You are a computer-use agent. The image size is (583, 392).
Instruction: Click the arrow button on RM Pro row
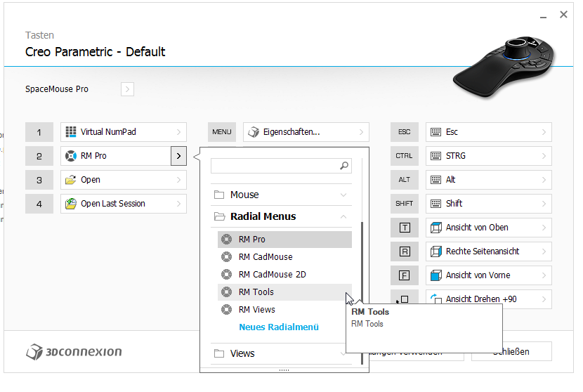pyautogui.click(x=179, y=156)
